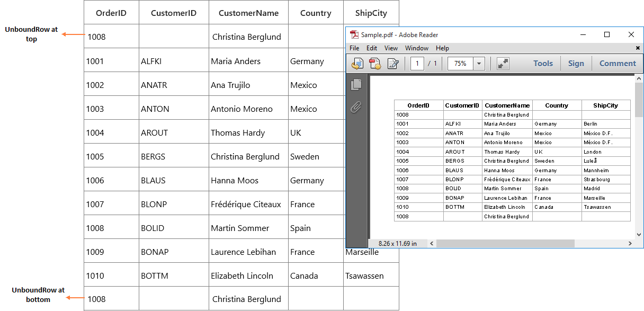Select grid cell Ana Trujilo
Image resolution: width=644 pixels, height=311 pixels.
tap(248, 85)
